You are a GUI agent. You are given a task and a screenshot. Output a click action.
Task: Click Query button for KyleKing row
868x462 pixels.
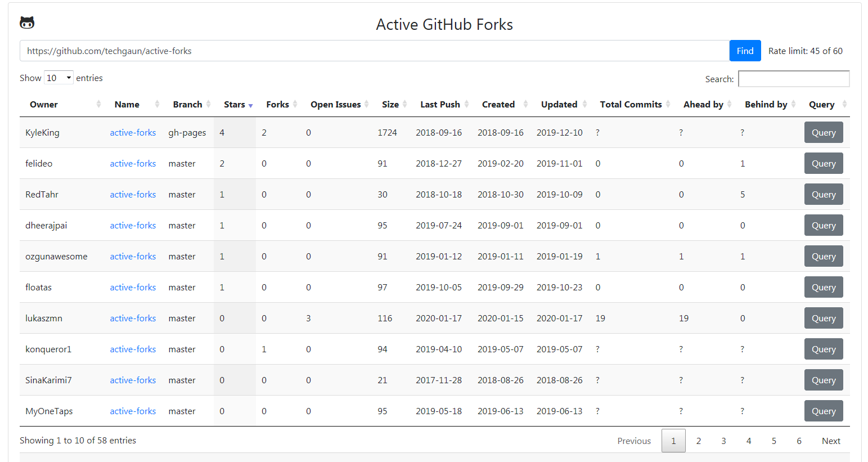[824, 132]
